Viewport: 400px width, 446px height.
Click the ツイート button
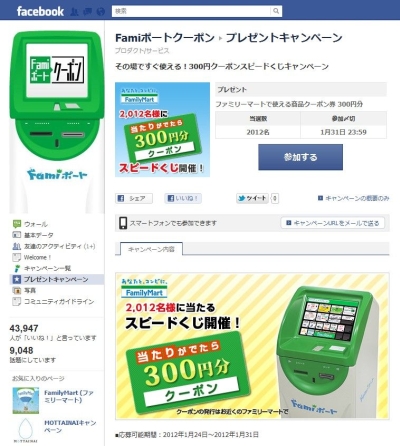[x=252, y=198]
